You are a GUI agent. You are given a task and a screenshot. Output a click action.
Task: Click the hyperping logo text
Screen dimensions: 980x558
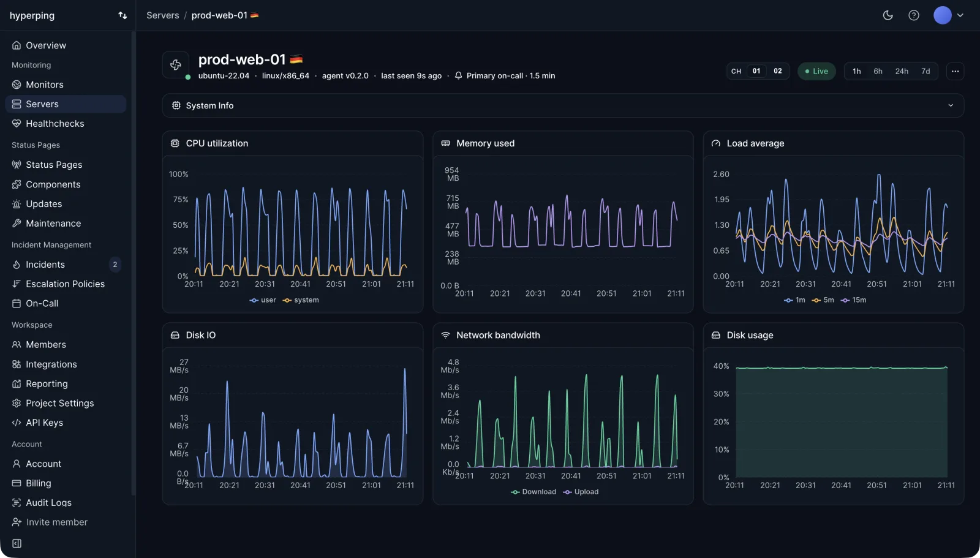click(32, 15)
